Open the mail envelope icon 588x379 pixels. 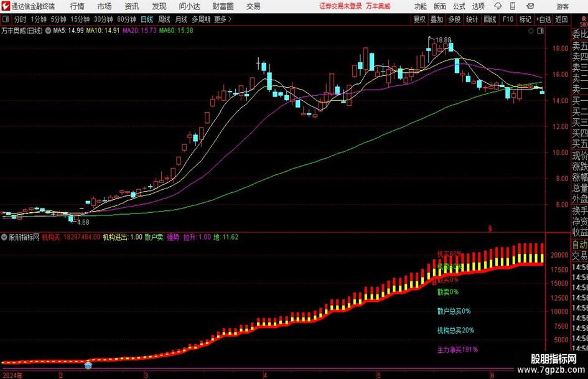(530, 6)
